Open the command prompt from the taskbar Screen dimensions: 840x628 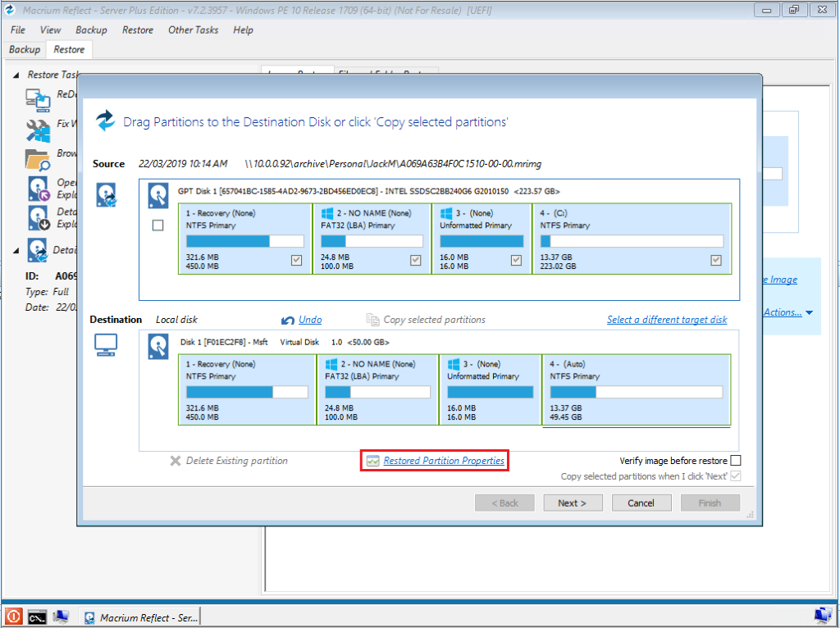(x=37, y=617)
